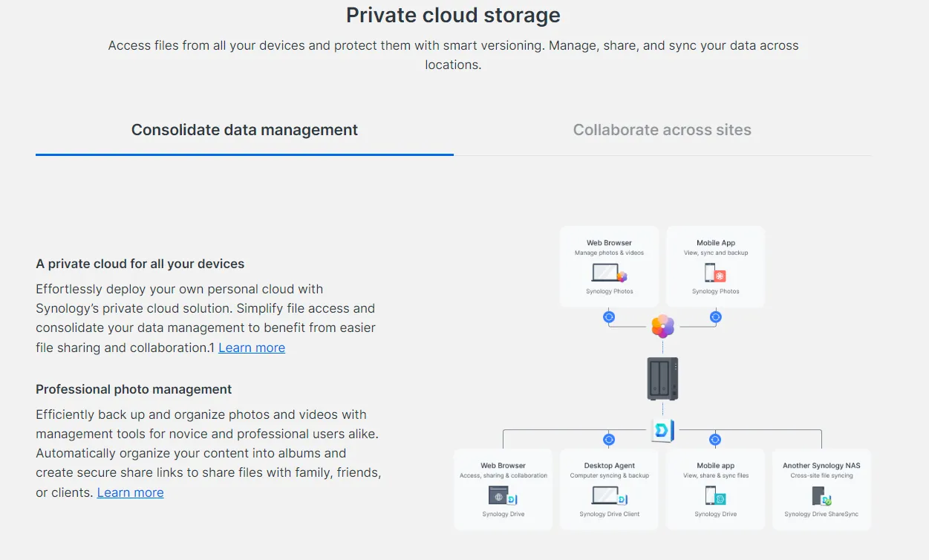Click the NAS icon in Another Synology NAS card
The height and width of the screenshot is (560, 929).
821,496
